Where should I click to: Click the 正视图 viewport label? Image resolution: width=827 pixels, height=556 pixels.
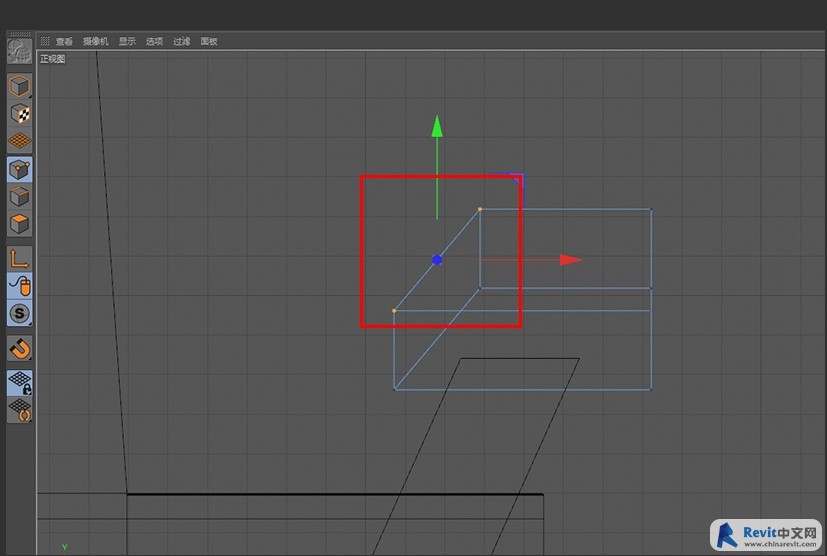tap(53, 59)
